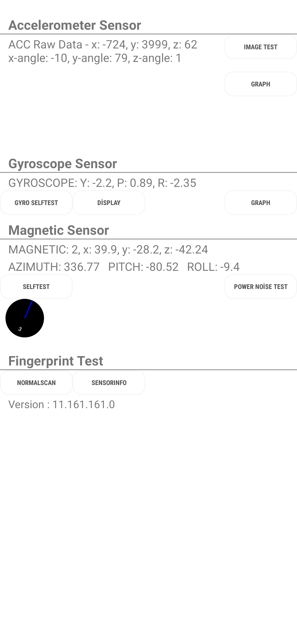Tap the Gyroscope Sensor heading

coord(63,164)
